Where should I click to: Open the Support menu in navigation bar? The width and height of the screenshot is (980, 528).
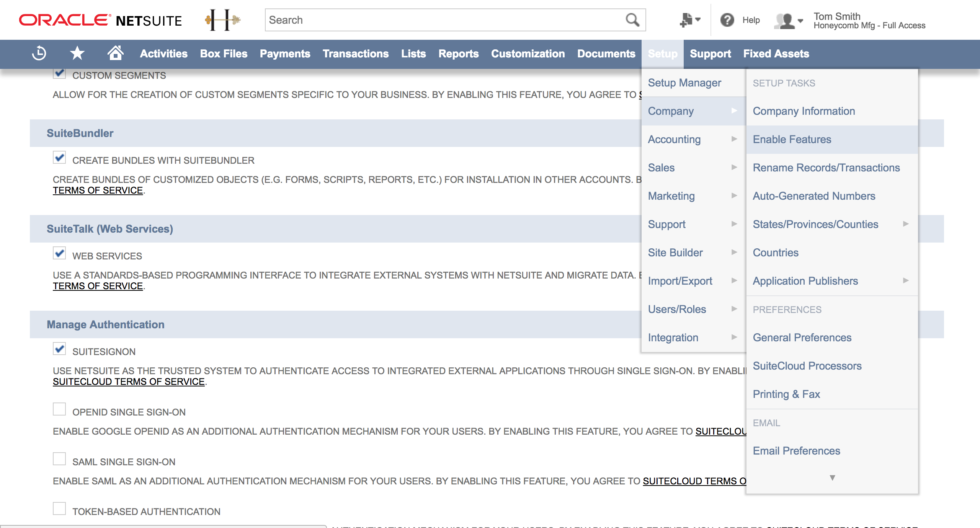point(710,54)
